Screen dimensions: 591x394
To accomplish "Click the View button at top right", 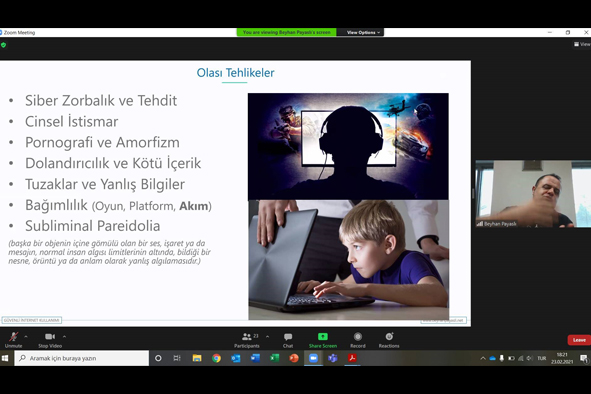I will pyautogui.click(x=582, y=44).
